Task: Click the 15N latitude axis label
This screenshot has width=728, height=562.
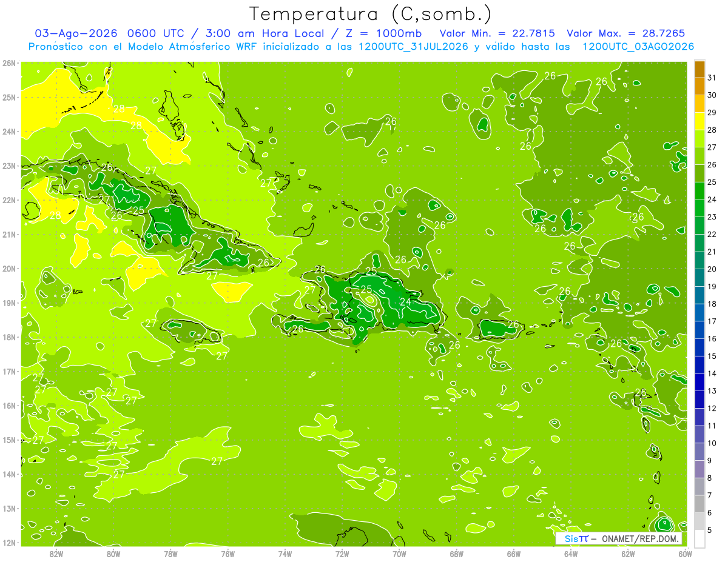Action: click(9, 440)
